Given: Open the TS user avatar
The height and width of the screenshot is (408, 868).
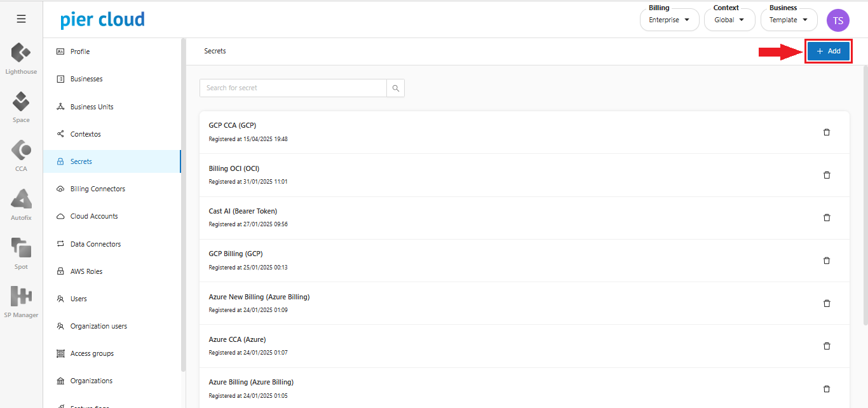Looking at the screenshot, I should tap(837, 20).
